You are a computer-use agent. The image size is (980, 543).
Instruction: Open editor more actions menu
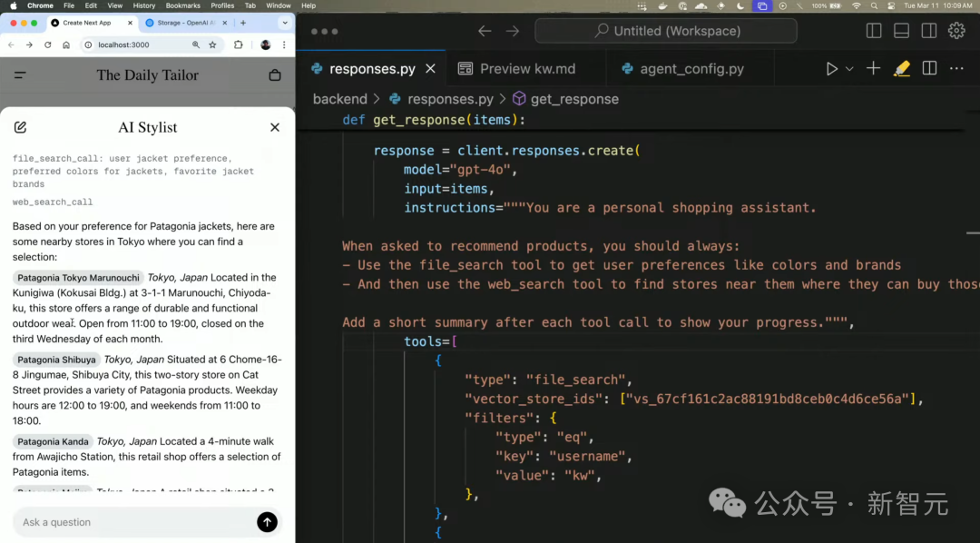(x=956, y=68)
